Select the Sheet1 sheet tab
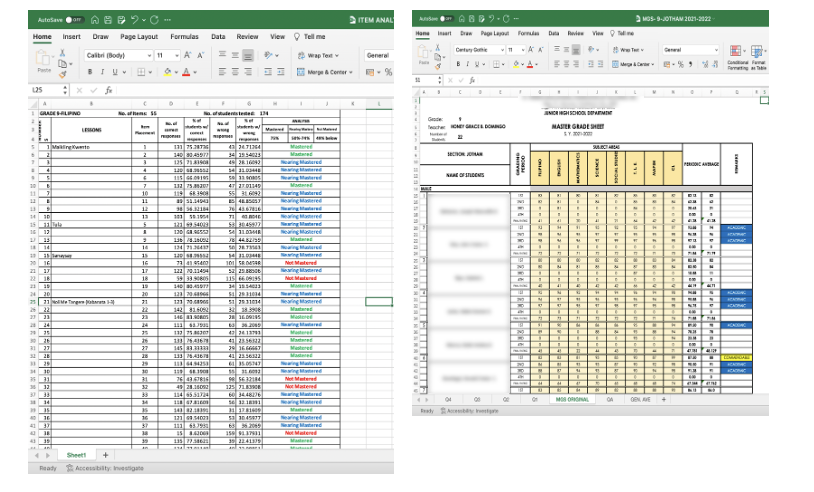 [76, 455]
